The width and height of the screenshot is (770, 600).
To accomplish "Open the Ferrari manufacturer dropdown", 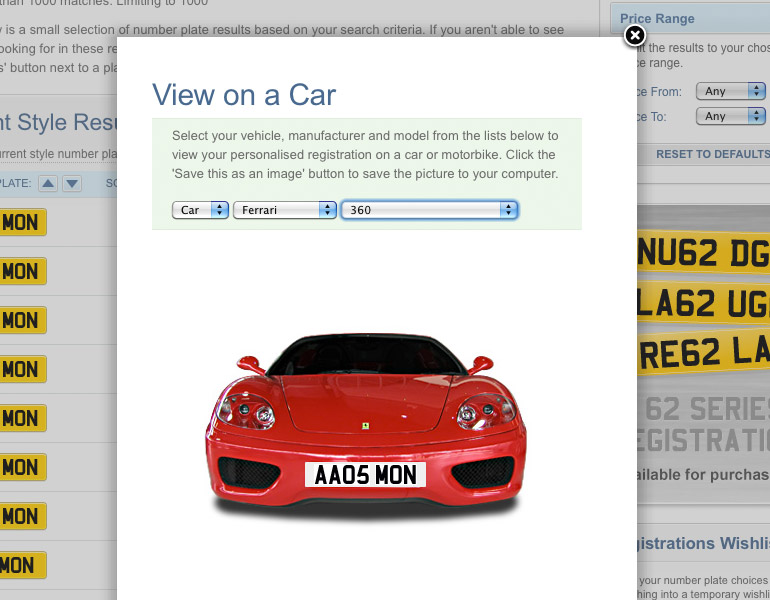I will point(285,210).
